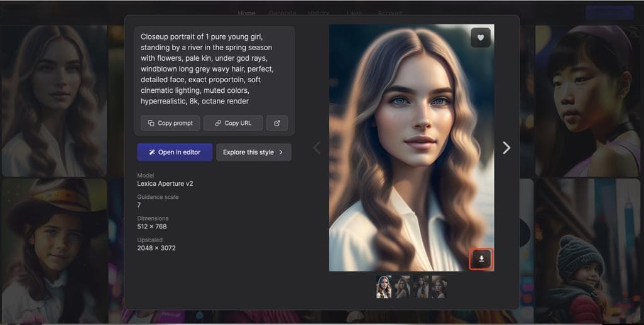644x325 pixels.
Task: Go to the previous image arrow
Action: point(317,147)
